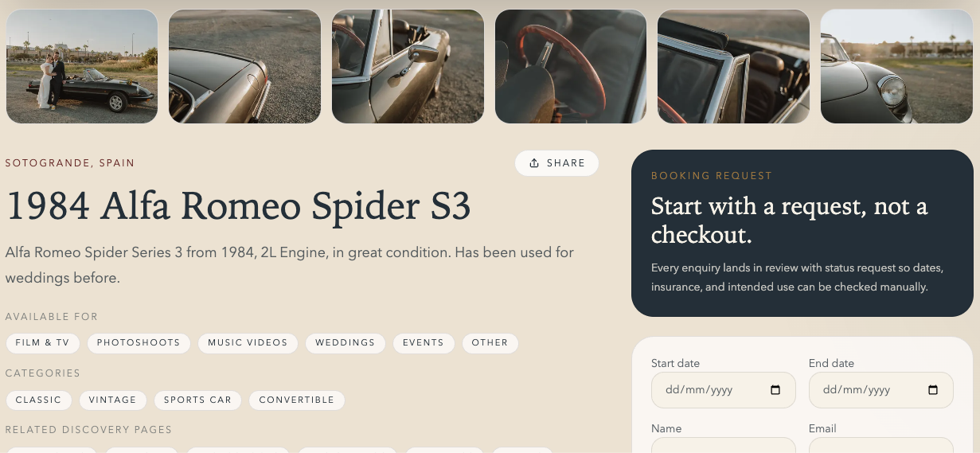Select the WEDDINGS tag
The height and width of the screenshot is (453, 980).
click(x=345, y=343)
